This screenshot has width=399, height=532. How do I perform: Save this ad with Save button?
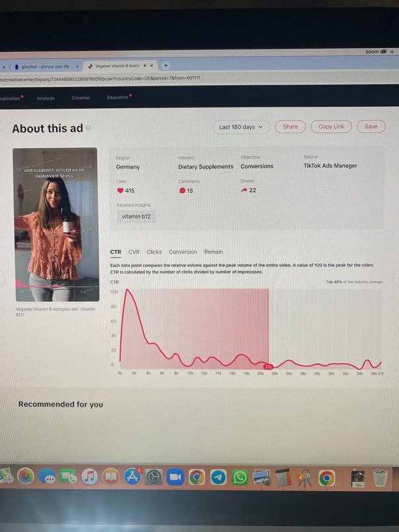371,127
